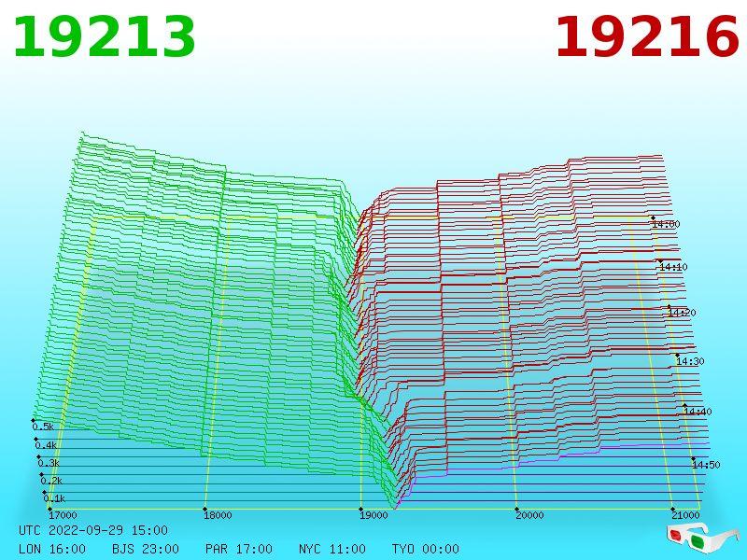Click the 21000 price axis label

point(685,515)
